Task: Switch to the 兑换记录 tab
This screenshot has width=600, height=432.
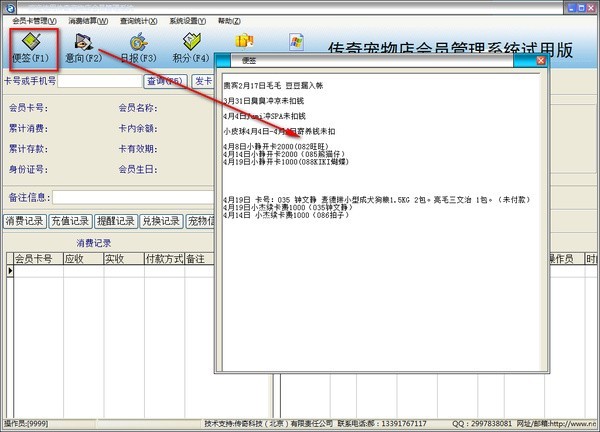Action: click(x=161, y=221)
